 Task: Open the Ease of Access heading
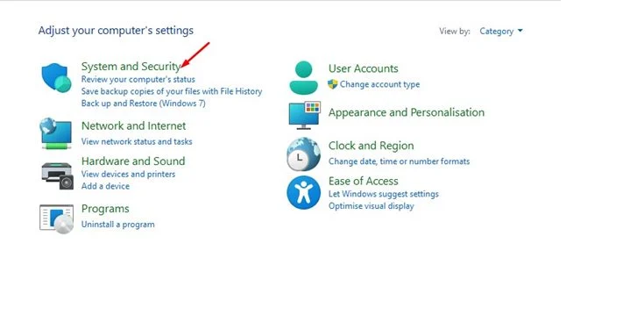[x=363, y=181]
